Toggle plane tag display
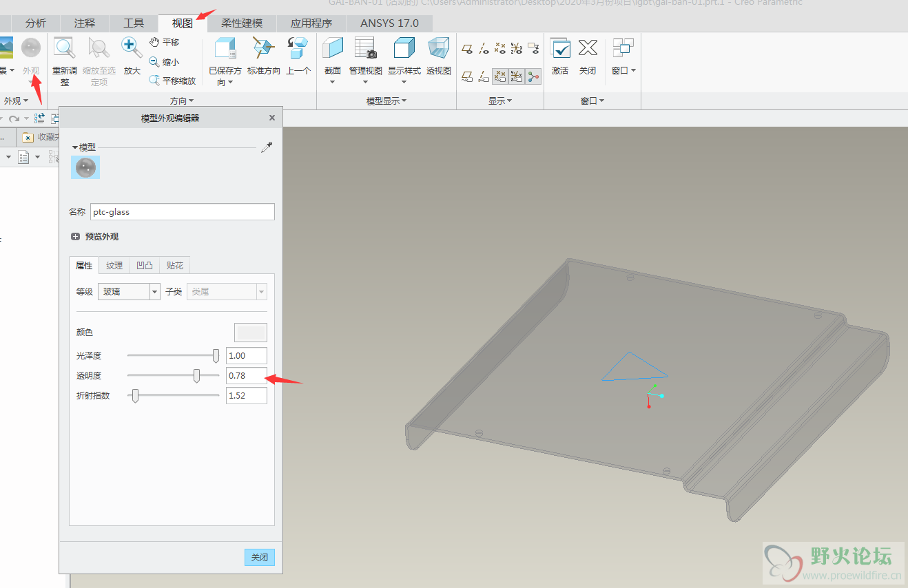908x588 pixels. pyautogui.click(x=466, y=76)
